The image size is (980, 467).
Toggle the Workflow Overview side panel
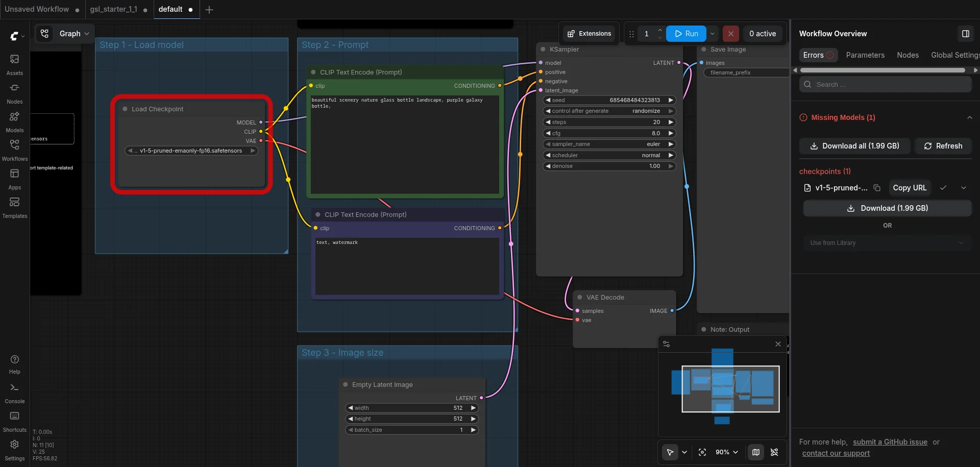[966, 34]
